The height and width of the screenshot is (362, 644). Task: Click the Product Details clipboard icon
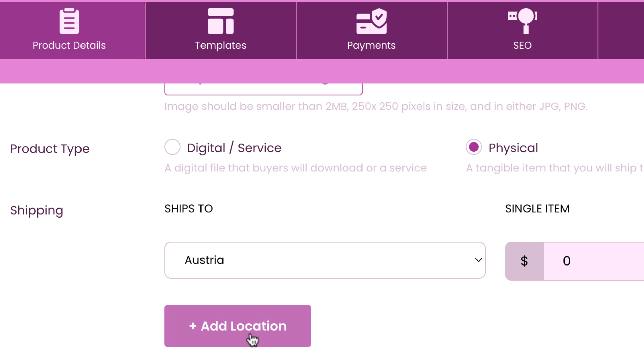(x=69, y=21)
